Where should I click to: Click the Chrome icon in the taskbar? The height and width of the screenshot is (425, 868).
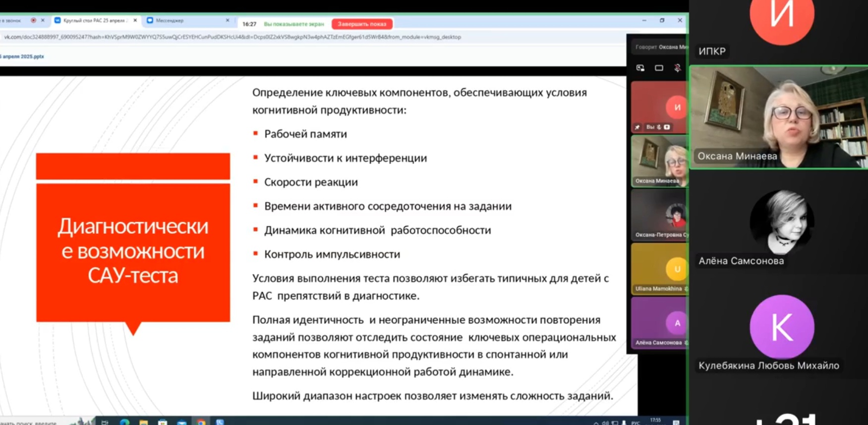tap(201, 423)
